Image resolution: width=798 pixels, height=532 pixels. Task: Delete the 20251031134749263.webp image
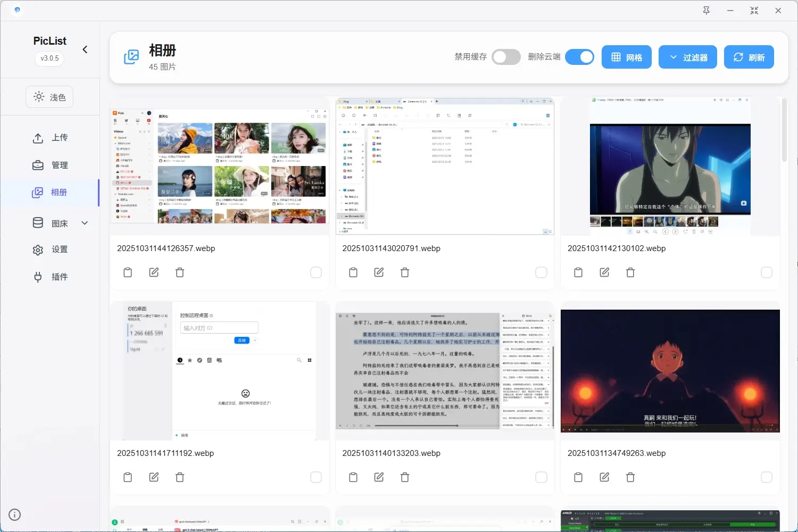(x=630, y=477)
